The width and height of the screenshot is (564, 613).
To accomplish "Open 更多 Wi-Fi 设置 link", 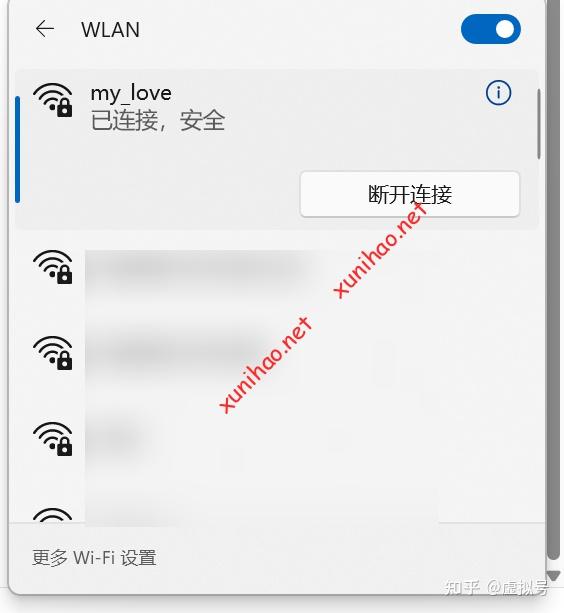I will 94,557.
